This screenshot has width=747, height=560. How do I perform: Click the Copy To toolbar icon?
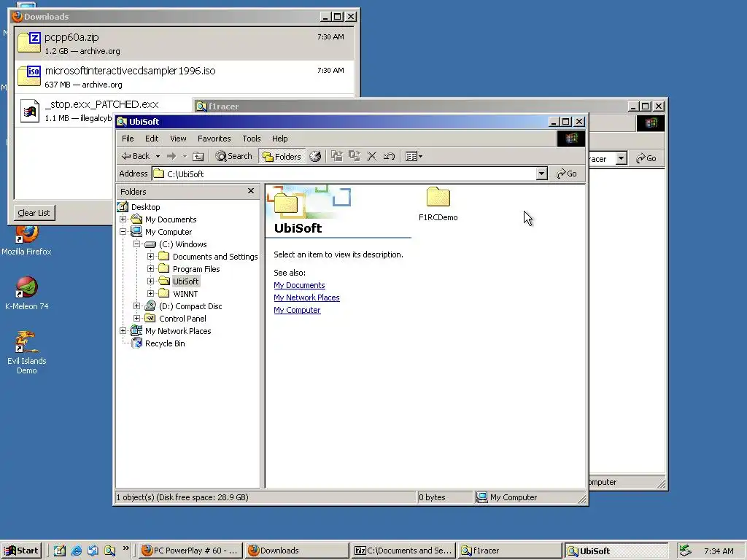(x=355, y=156)
